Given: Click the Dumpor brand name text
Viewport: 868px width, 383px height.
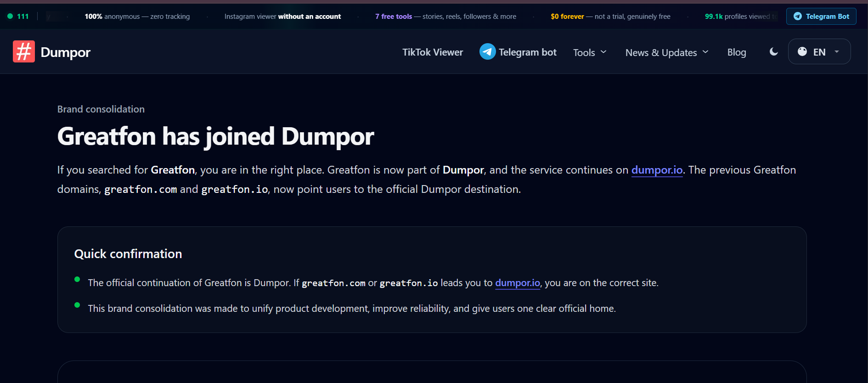Looking at the screenshot, I should click(66, 52).
